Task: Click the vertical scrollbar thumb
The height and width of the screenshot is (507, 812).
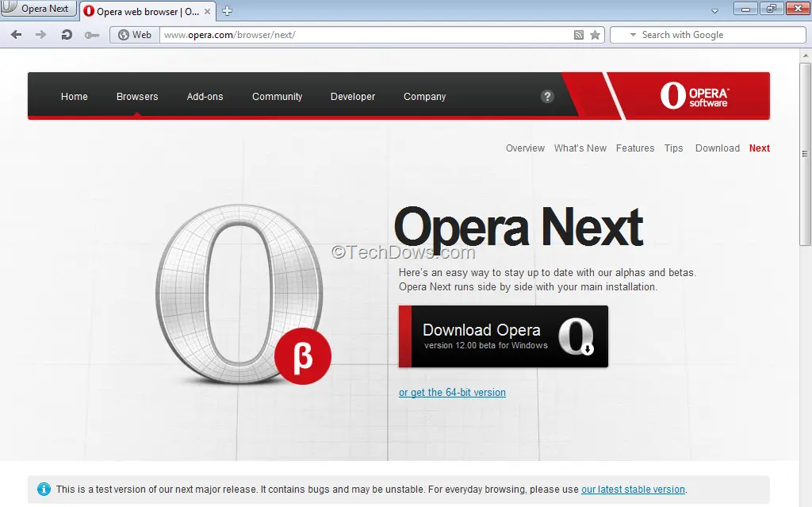Action: click(805, 153)
